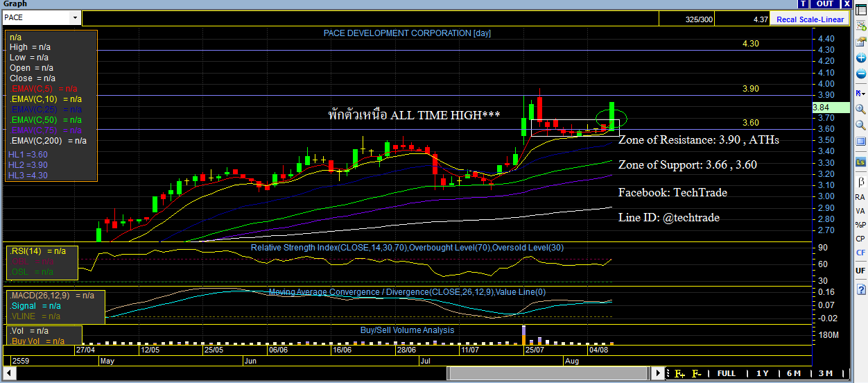The image size is (868, 383).
Task: Increase font with F+ button
Action: [x=679, y=373]
